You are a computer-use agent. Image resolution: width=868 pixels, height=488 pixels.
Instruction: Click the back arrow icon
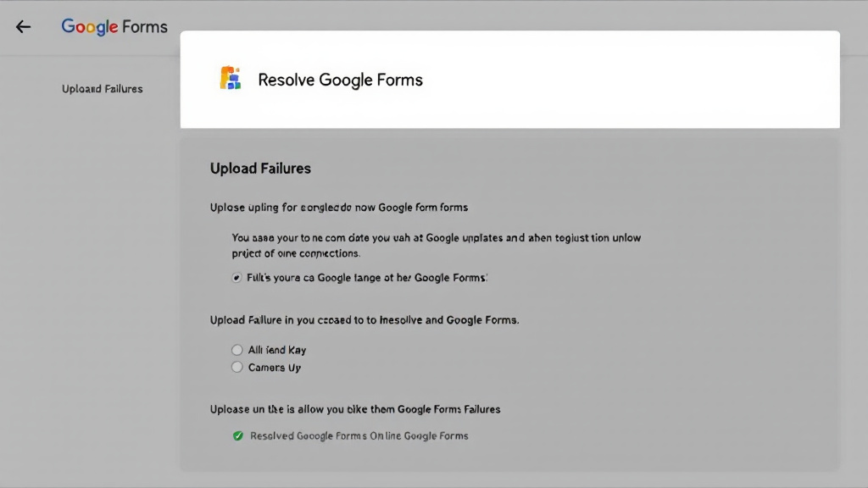tap(23, 26)
